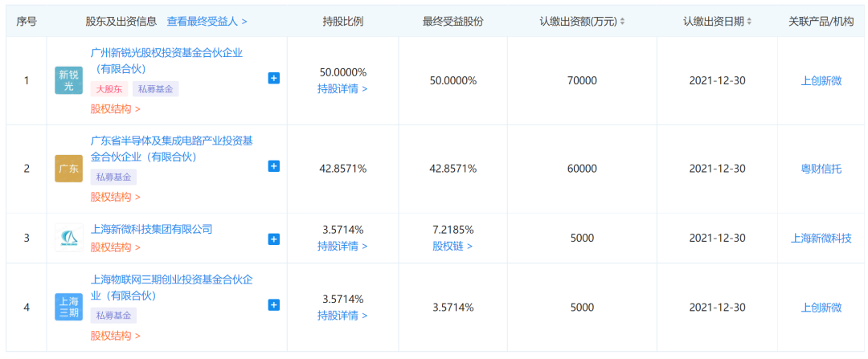Open 持股详情 for 50.0000% holding
868x359 pixels.
pos(342,88)
